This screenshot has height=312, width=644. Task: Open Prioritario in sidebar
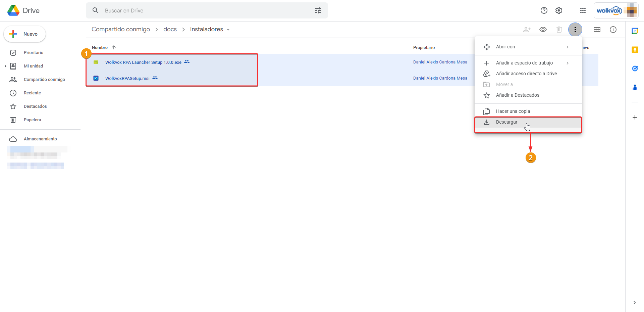tap(34, 53)
